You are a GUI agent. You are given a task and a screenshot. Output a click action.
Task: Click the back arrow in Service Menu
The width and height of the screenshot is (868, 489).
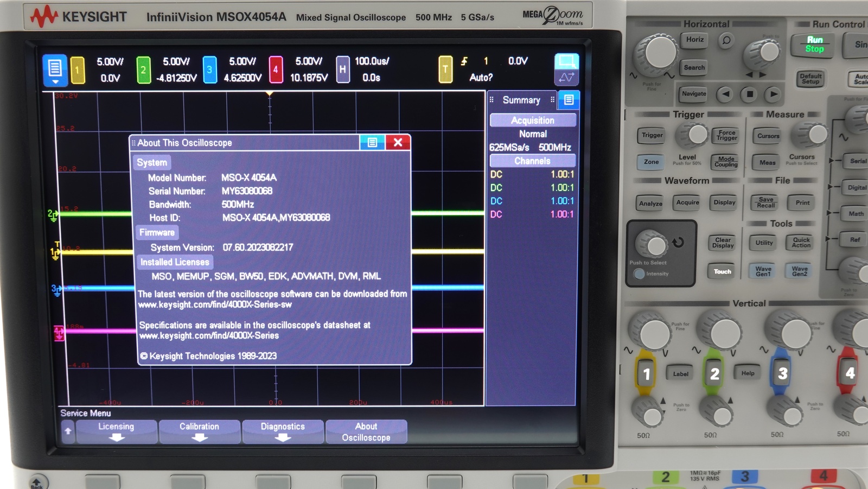pyautogui.click(x=68, y=431)
